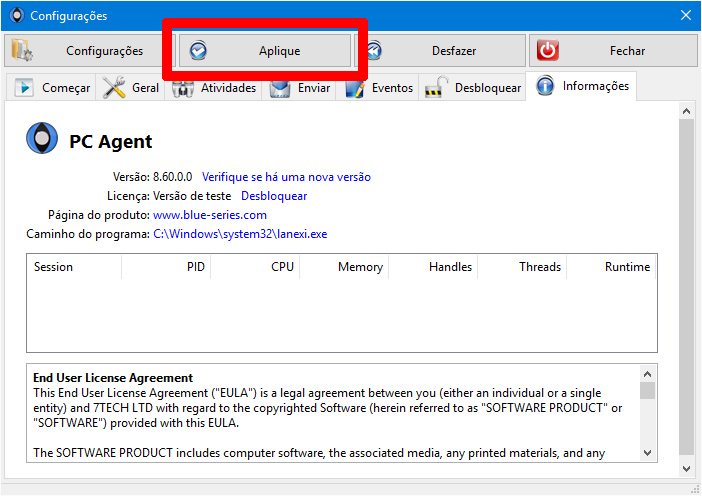This screenshot has width=702, height=496.
Task: Open 'Verifique se há uma nova versão' link
Action: click(x=286, y=177)
